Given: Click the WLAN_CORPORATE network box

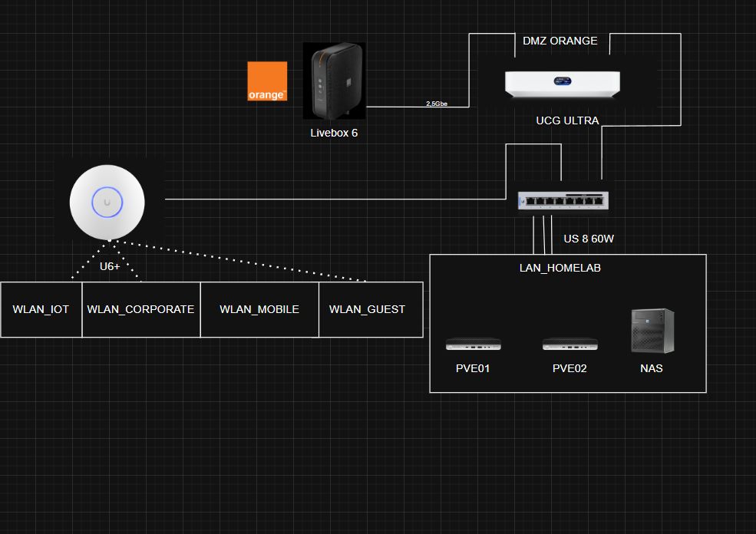Looking at the screenshot, I should coord(141,309).
